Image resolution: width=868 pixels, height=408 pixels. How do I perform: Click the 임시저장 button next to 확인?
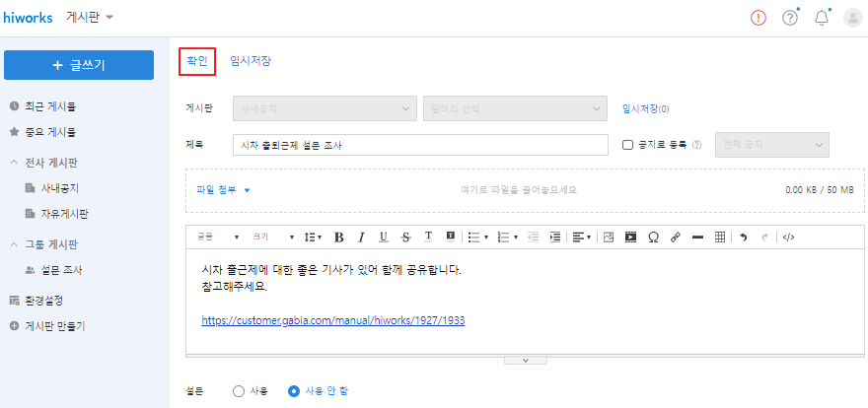click(251, 61)
